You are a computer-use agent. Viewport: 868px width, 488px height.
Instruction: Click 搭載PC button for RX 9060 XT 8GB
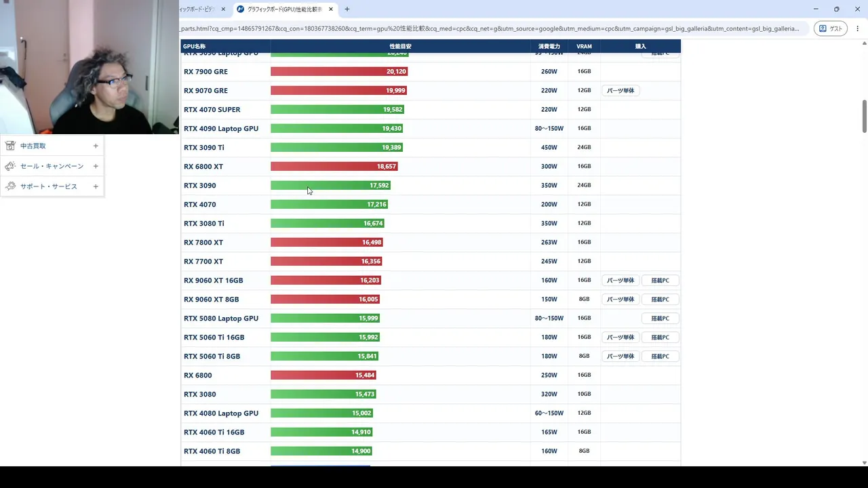coord(660,300)
